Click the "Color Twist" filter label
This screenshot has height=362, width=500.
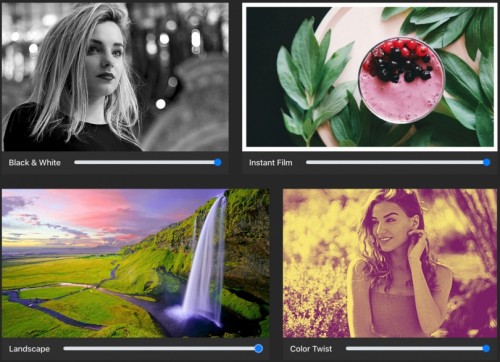[311, 349]
